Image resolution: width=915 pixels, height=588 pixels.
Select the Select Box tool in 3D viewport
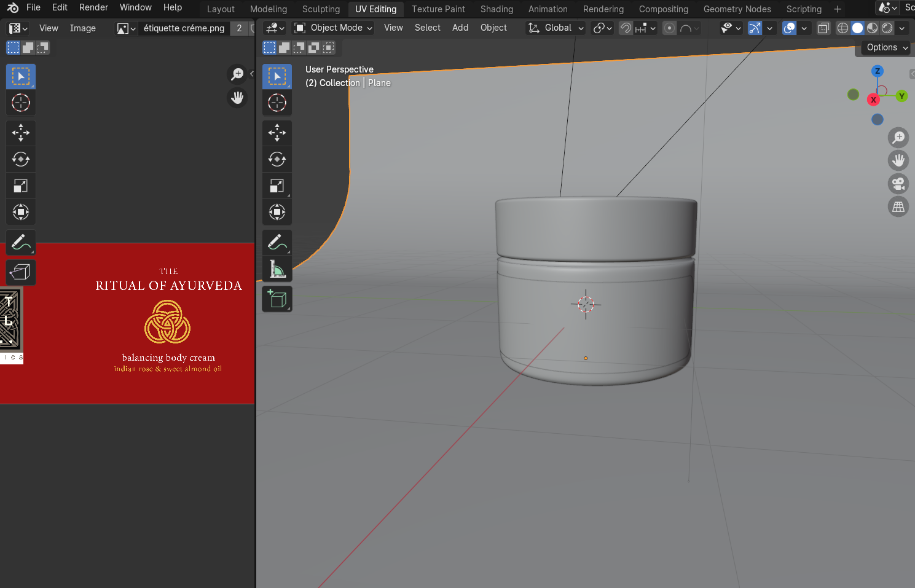pyautogui.click(x=277, y=77)
